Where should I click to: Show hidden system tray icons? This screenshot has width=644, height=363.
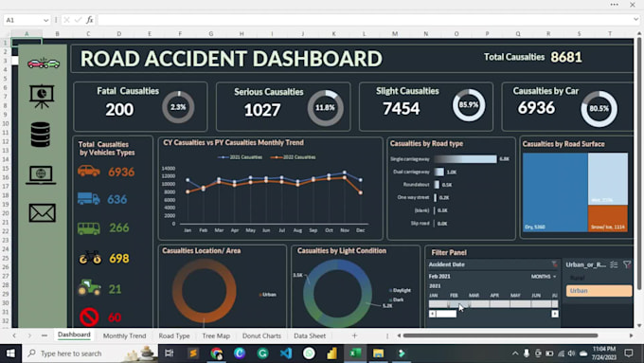click(x=515, y=354)
